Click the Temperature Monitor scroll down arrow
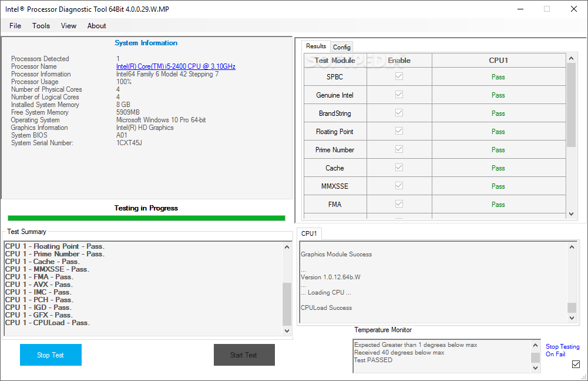 [x=536, y=368]
